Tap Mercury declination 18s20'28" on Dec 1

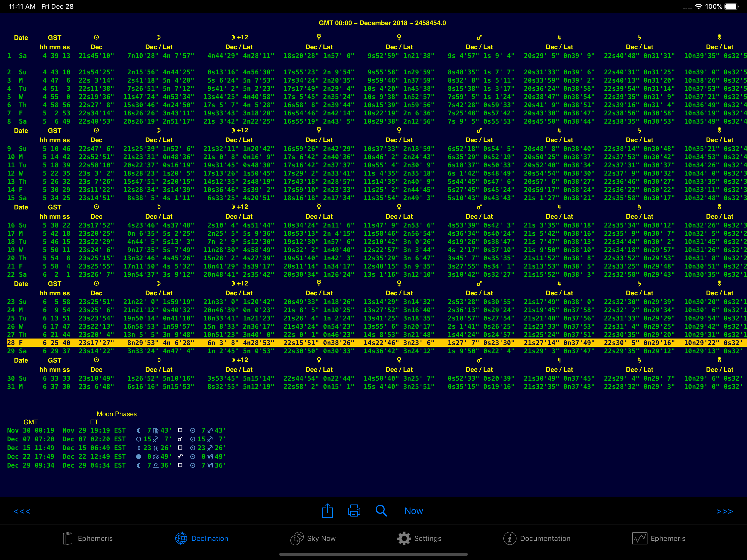301,56
